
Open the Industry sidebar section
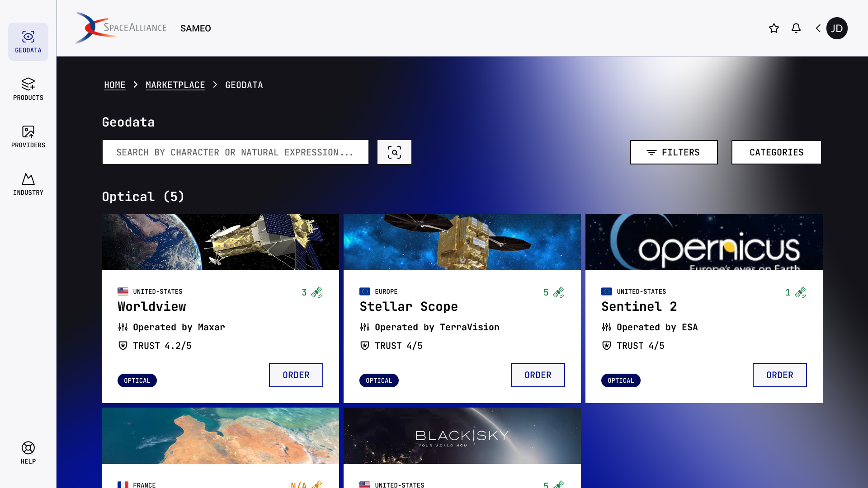click(28, 184)
